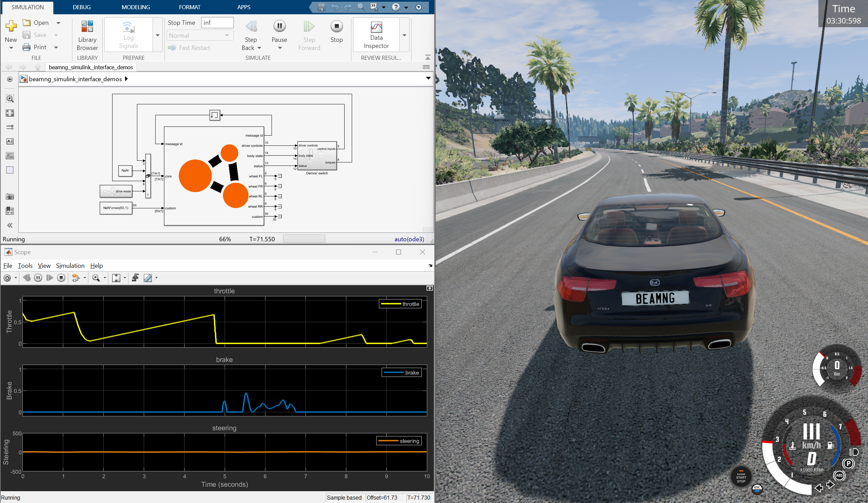This screenshot has width=868, height=503.
Task: Collapse the palette with double chevron
Action: (x=10, y=225)
